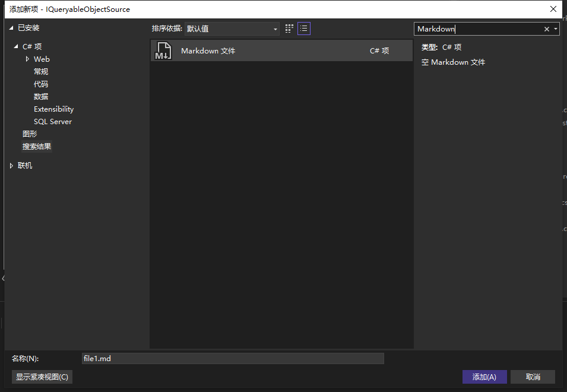Clear the Markdown search text
Screen dimensions: 567x392
tap(547, 29)
